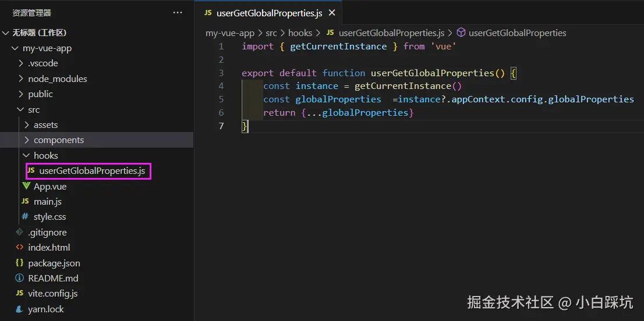Viewport: 644px width, 321px height.
Task: Expand the node_modules folder
Action: 21,79
